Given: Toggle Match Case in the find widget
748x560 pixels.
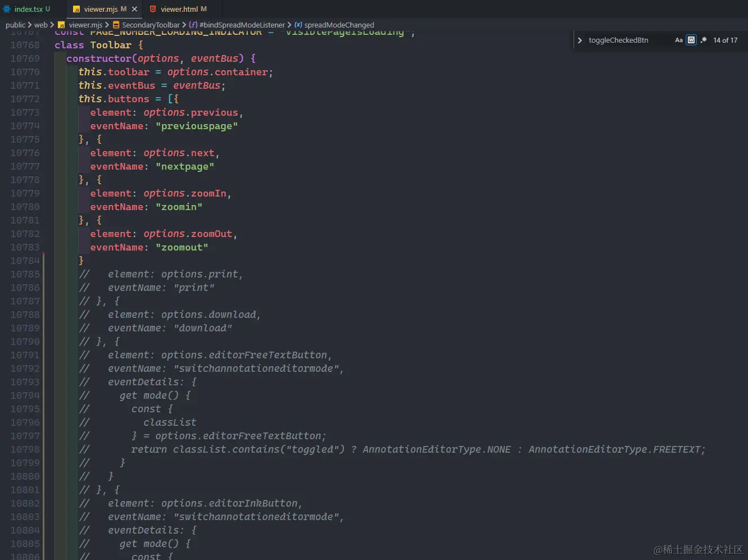Looking at the screenshot, I should tap(679, 40).
